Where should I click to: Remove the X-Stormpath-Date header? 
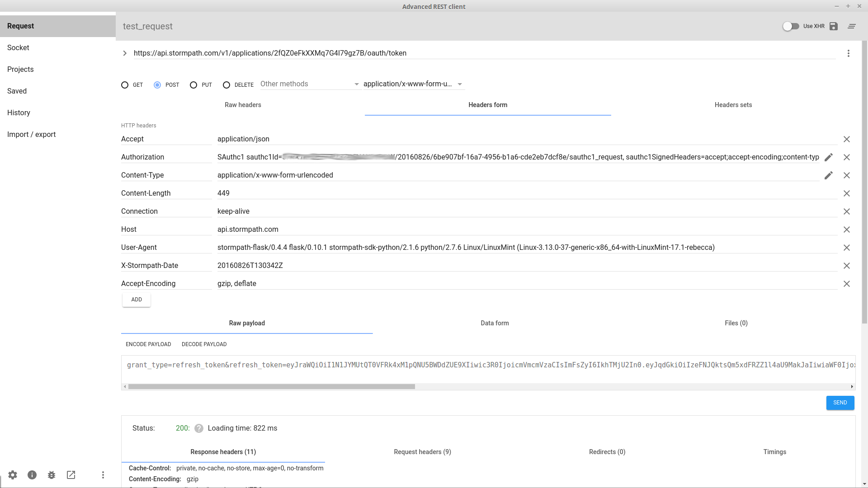[x=847, y=266]
